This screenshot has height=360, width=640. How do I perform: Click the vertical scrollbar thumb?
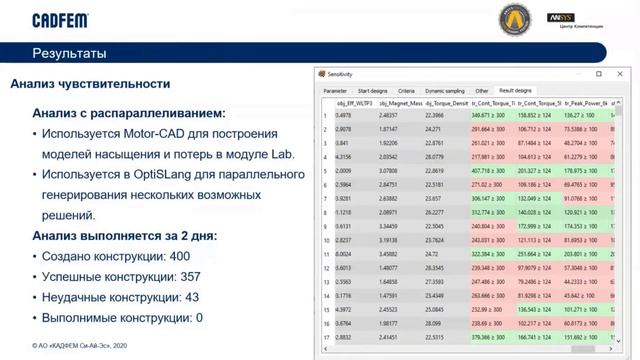[618, 111]
